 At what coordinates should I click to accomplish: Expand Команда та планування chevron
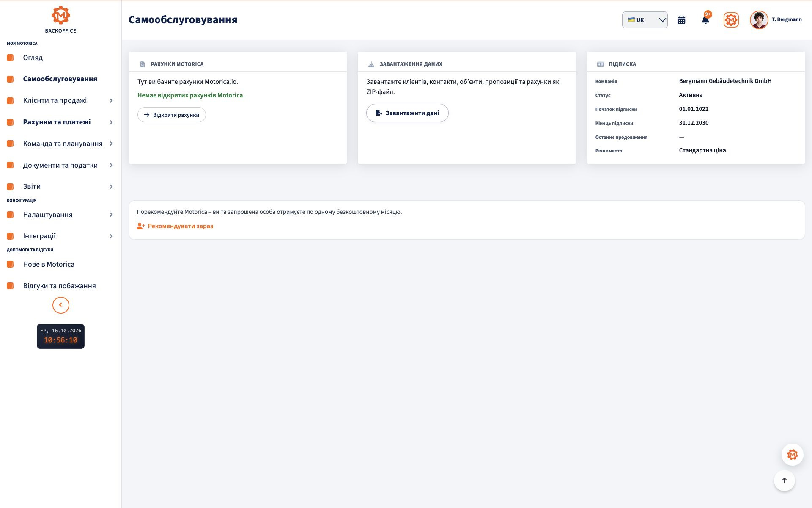pyautogui.click(x=111, y=144)
